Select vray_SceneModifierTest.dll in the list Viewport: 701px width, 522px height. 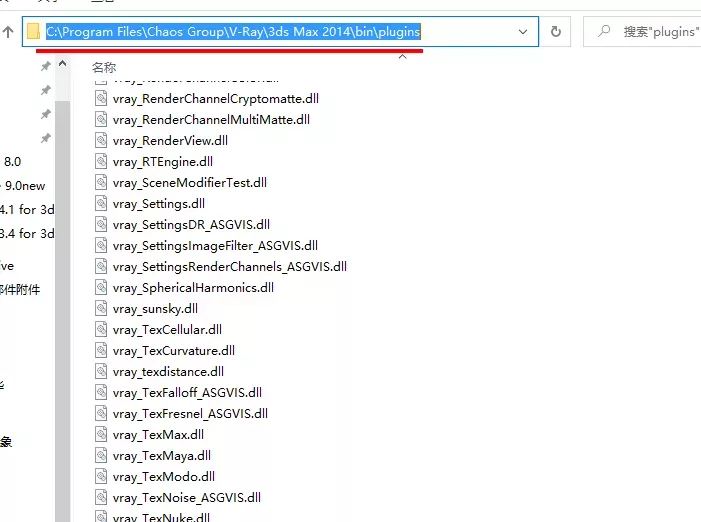click(x=190, y=182)
